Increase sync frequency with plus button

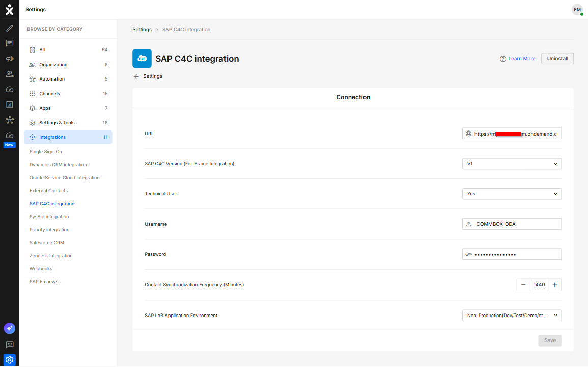tap(554, 285)
